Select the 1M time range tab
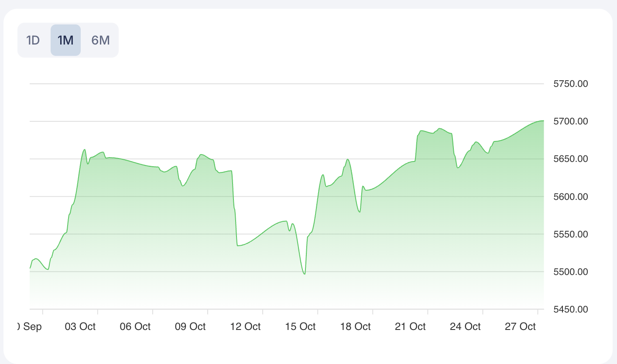 (65, 40)
